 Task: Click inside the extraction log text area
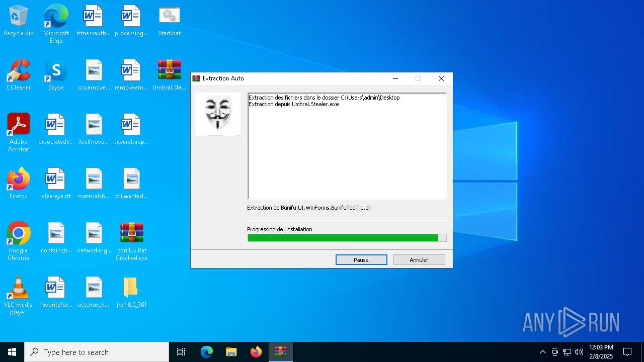tap(347, 146)
